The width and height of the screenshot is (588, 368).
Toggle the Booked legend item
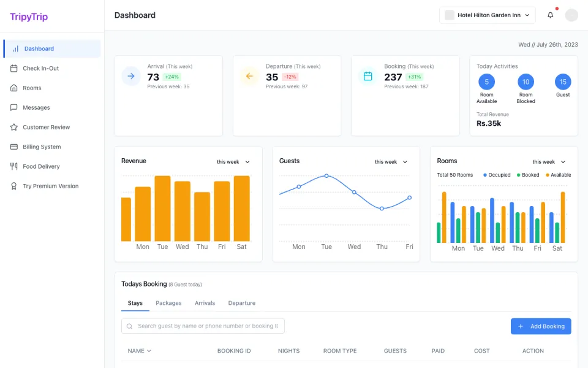point(528,175)
